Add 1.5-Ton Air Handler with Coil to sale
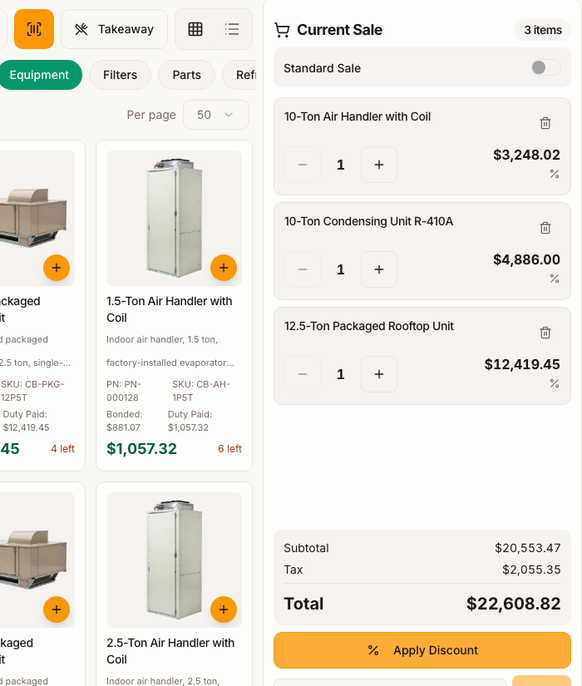Screen dimensions: 582x686 pyautogui.click(x=224, y=268)
